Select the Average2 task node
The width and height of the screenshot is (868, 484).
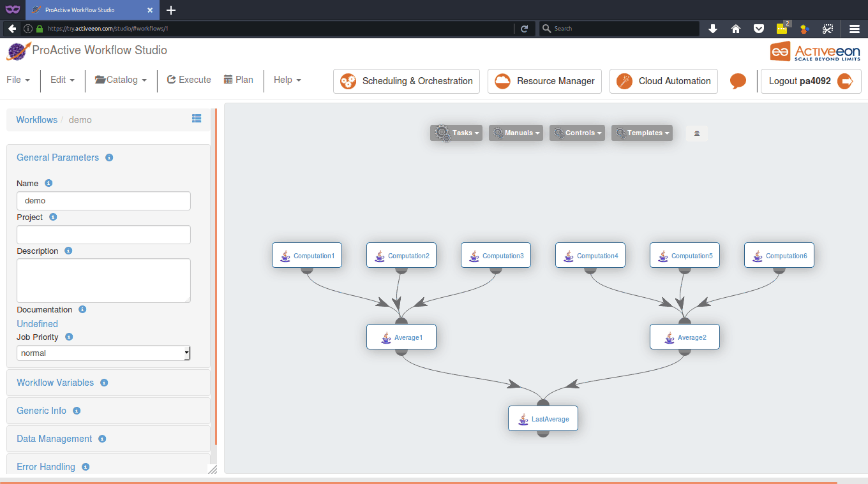click(685, 337)
